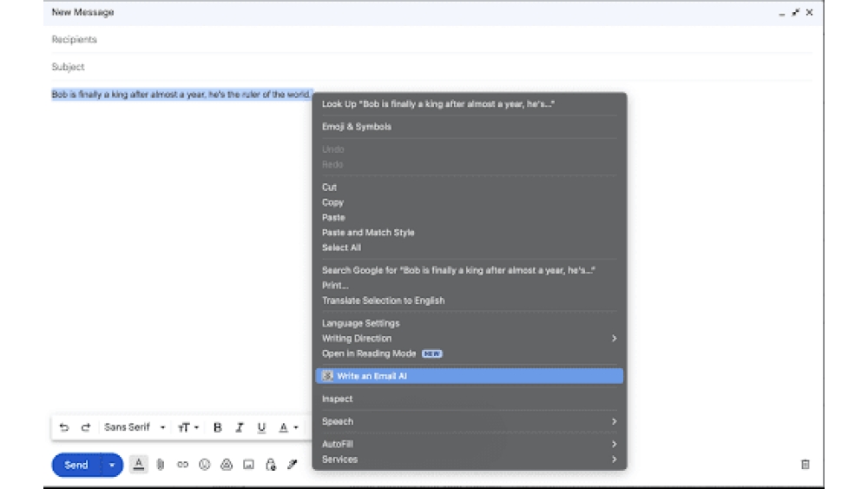
Task: Discard draft with trash icon
Action: coord(806,465)
